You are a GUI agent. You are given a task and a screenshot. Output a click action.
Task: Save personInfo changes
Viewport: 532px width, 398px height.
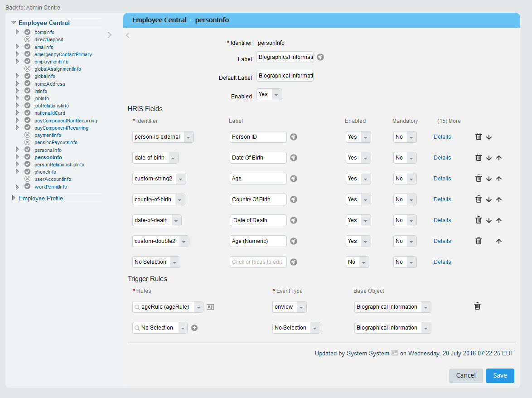point(500,375)
